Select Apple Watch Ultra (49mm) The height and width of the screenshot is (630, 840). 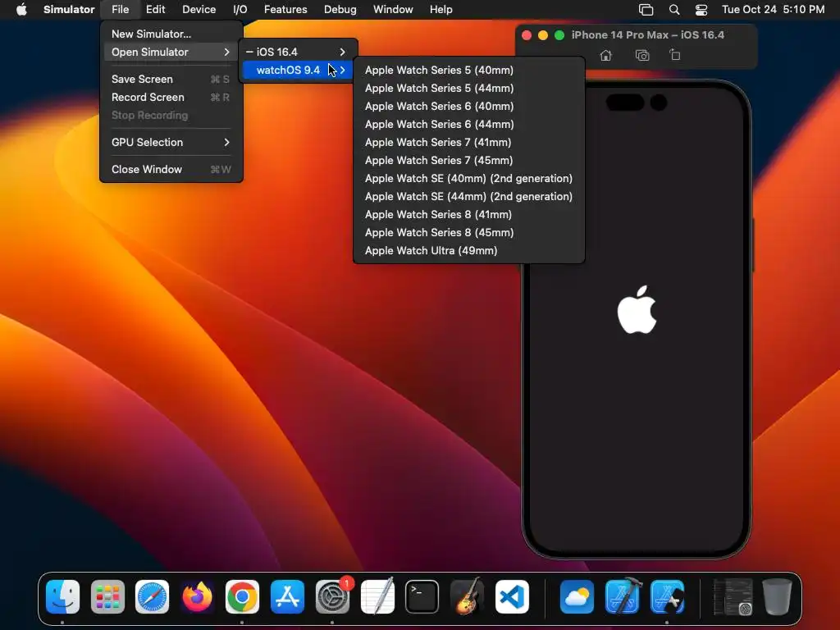(468, 251)
